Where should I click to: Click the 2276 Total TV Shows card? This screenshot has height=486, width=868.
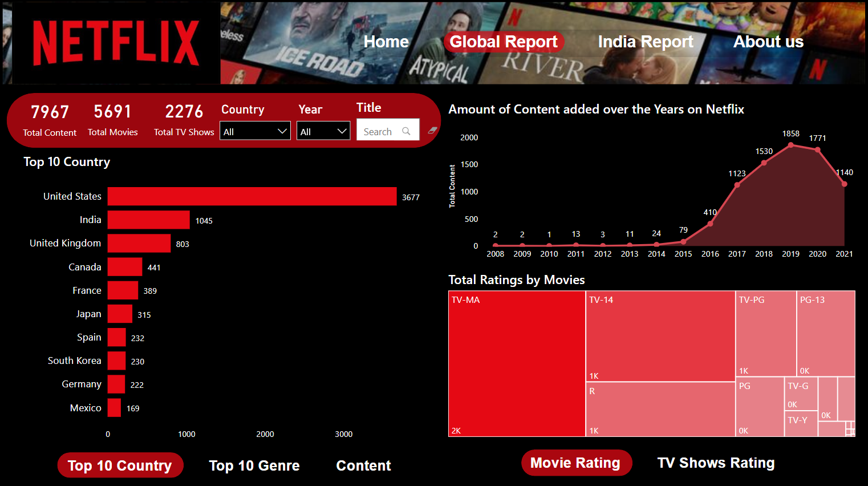coord(184,120)
